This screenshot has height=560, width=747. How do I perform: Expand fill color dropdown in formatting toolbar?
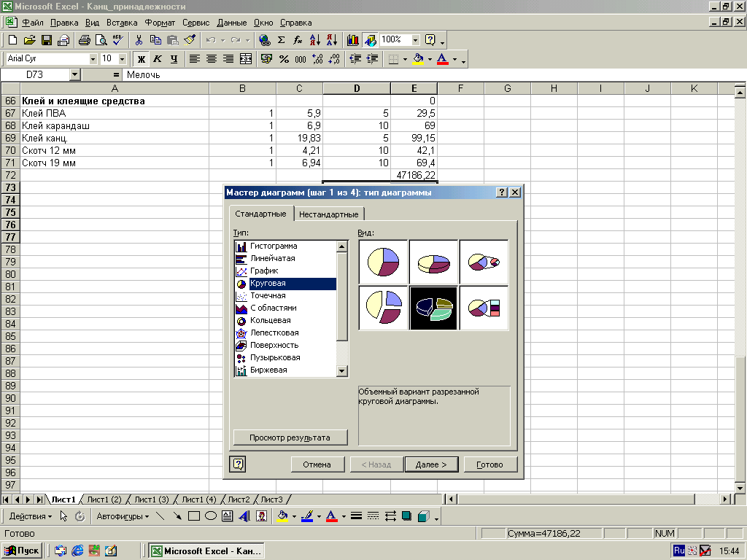tap(430, 59)
